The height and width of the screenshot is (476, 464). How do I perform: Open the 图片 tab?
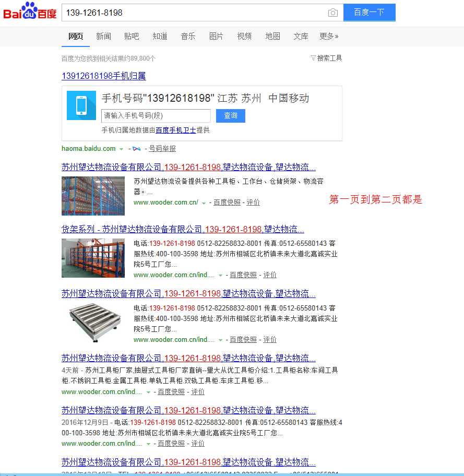click(216, 37)
